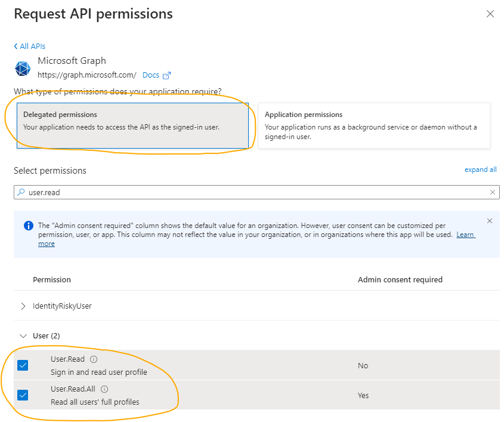Click the 'No' admin consent value
The image size is (504, 422).
[363, 366]
